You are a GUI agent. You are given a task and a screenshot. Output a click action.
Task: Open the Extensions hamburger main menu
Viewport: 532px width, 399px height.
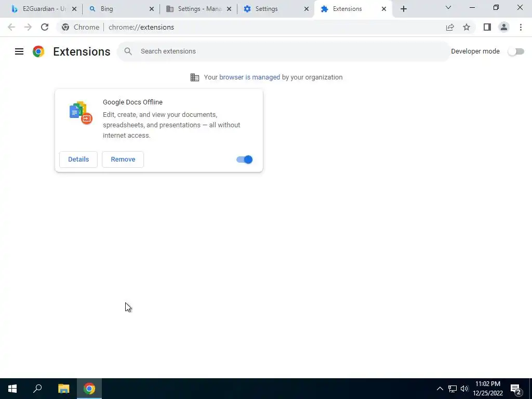(19, 51)
